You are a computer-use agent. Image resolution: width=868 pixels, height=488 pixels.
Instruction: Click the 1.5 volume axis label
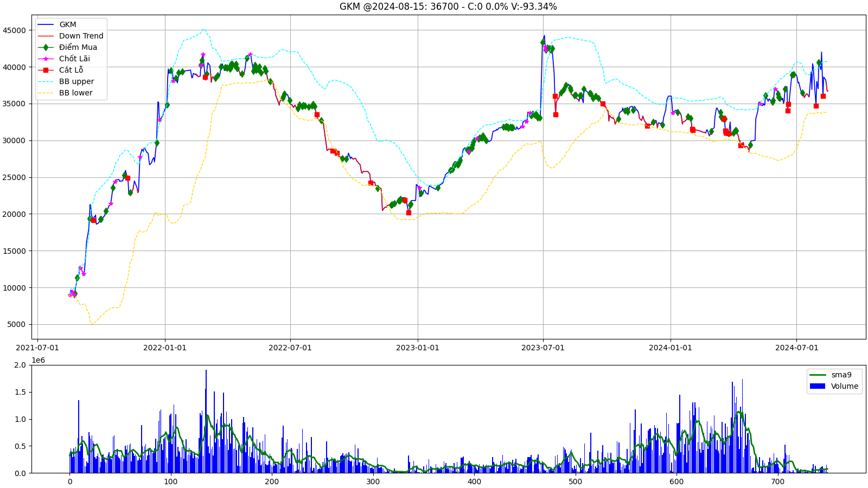click(20, 392)
